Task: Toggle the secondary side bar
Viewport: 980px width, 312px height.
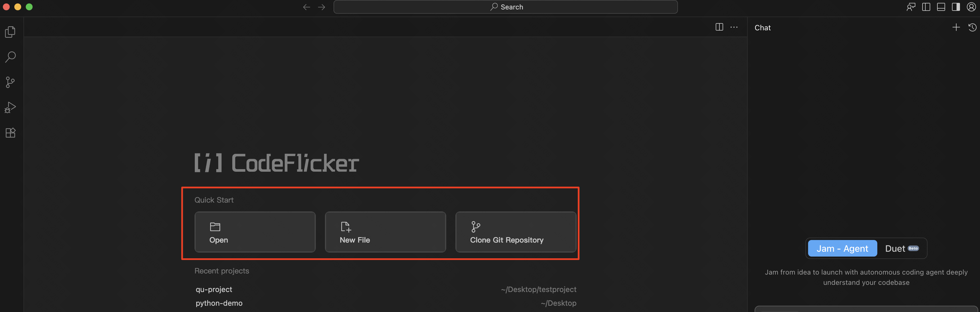Action: 956,7
